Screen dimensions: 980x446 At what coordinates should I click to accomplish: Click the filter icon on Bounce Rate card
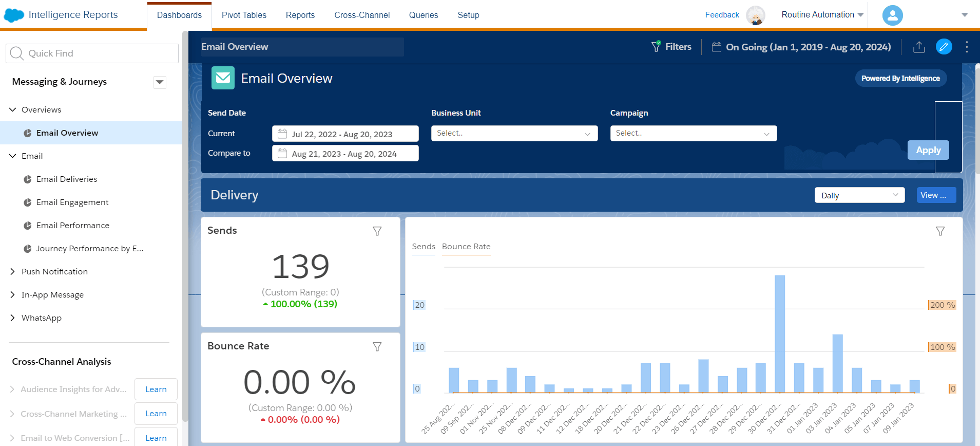pos(377,347)
